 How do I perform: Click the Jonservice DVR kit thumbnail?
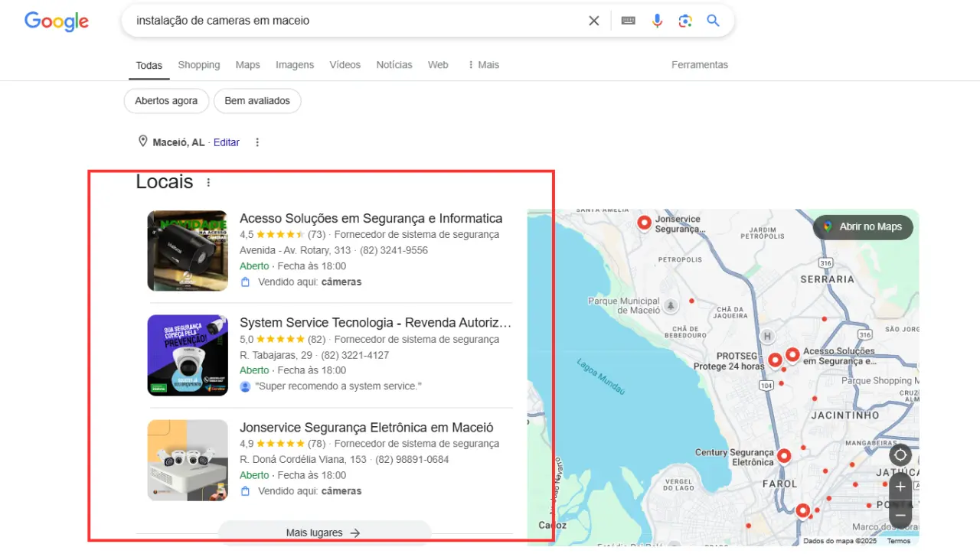point(188,460)
